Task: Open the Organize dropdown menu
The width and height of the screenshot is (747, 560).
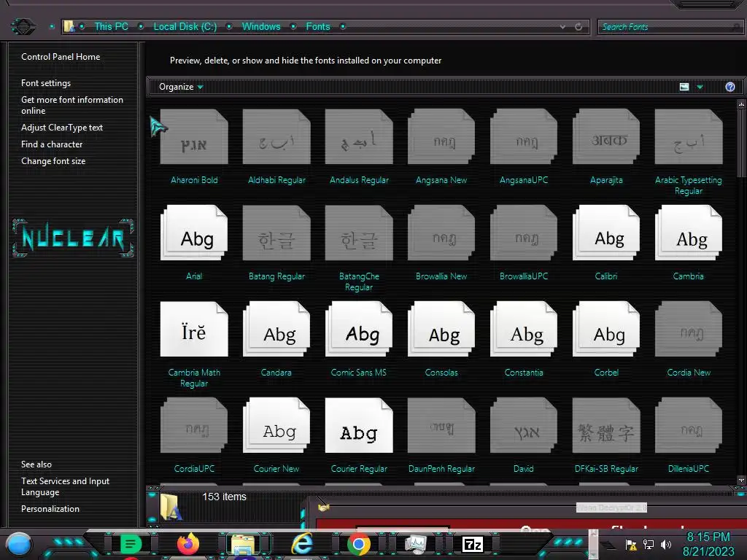Action: pyautogui.click(x=181, y=87)
